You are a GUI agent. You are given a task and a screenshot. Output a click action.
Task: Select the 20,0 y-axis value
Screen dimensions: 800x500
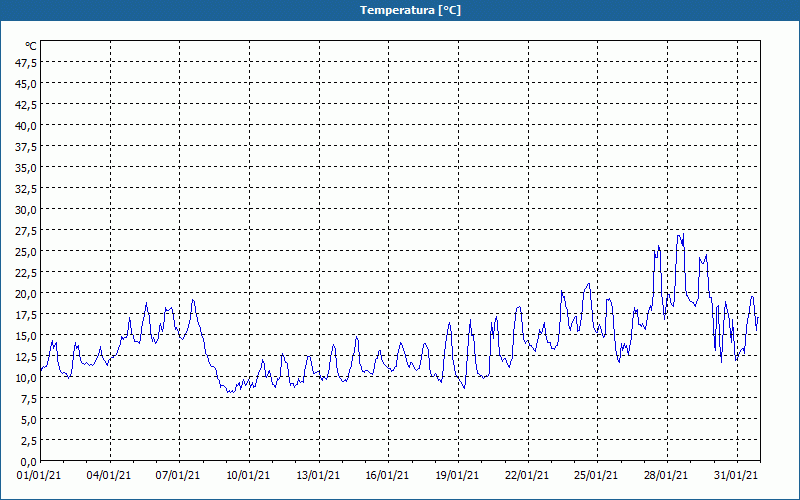(27, 294)
